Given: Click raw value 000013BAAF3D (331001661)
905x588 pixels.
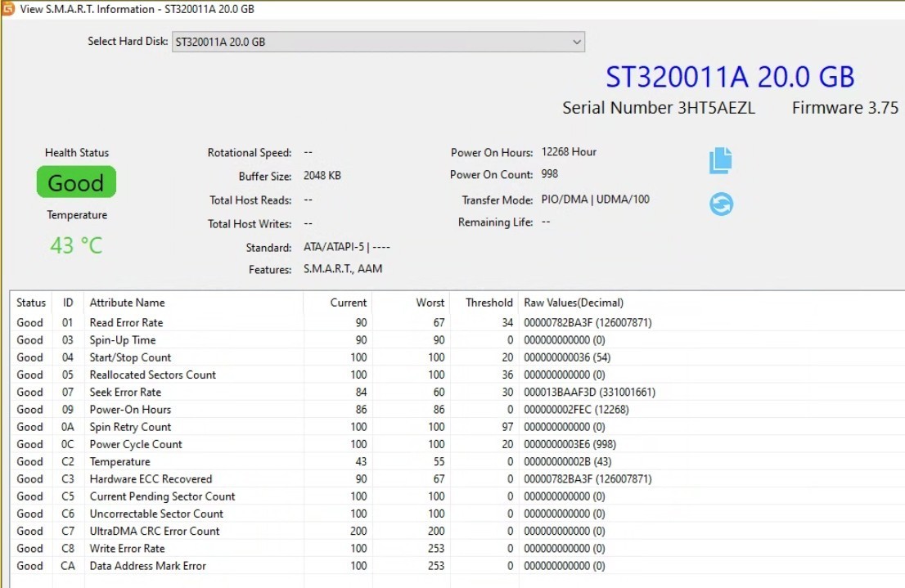Looking at the screenshot, I should (x=589, y=392).
